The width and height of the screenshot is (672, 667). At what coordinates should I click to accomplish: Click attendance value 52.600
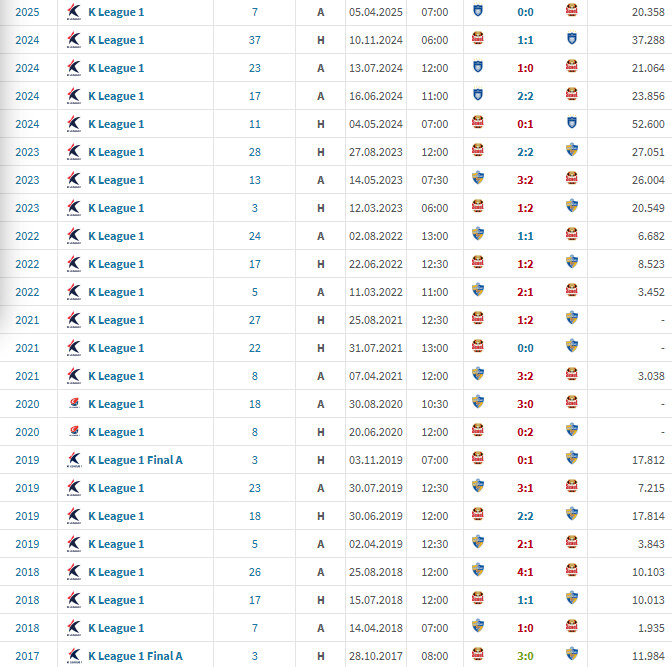click(648, 124)
